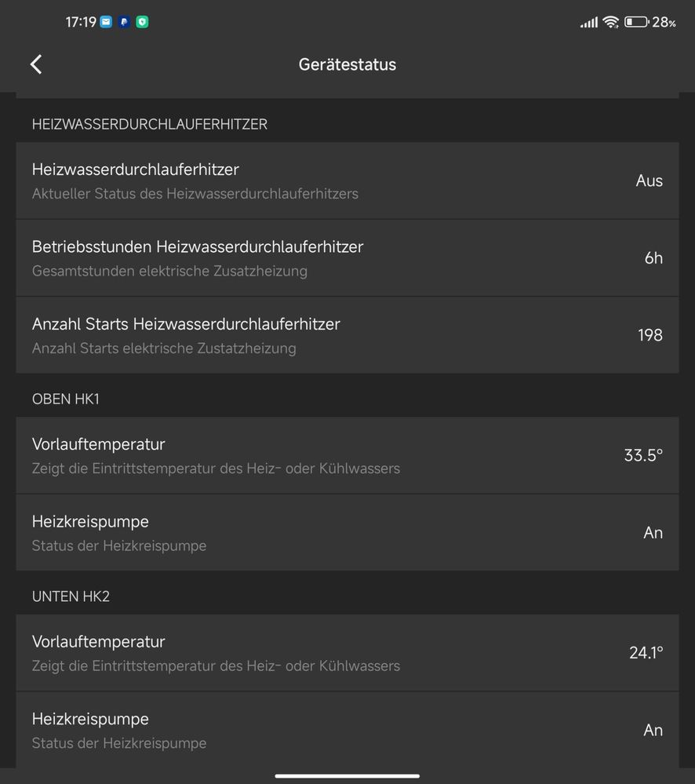Image resolution: width=695 pixels, height=784 pixels.
Task: Tap the Gerätestatus page title
Action: [x=347, y=64]
